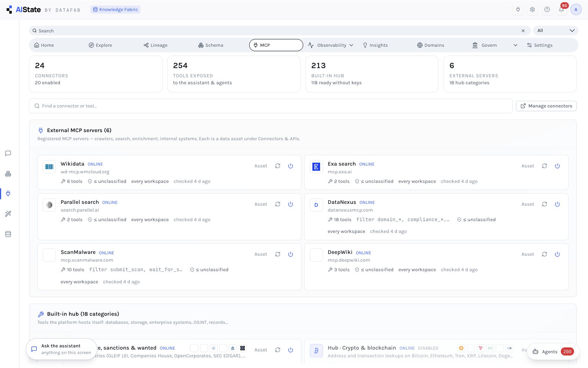The width and height of the screenshot is (588, 368).
Task: Open the Asset link for DeepWiki
Action: coord(528,254)
